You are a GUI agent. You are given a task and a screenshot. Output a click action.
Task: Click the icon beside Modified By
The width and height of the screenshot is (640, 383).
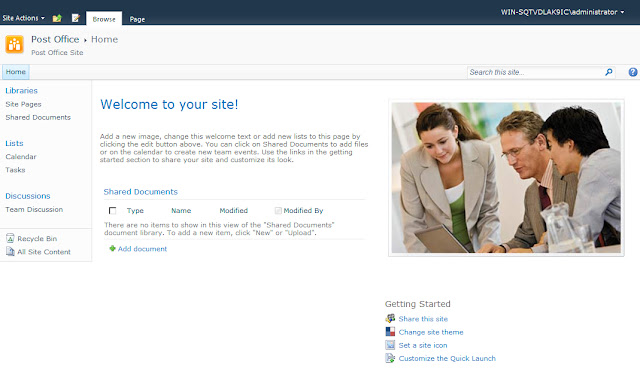(x=278, y=211)
